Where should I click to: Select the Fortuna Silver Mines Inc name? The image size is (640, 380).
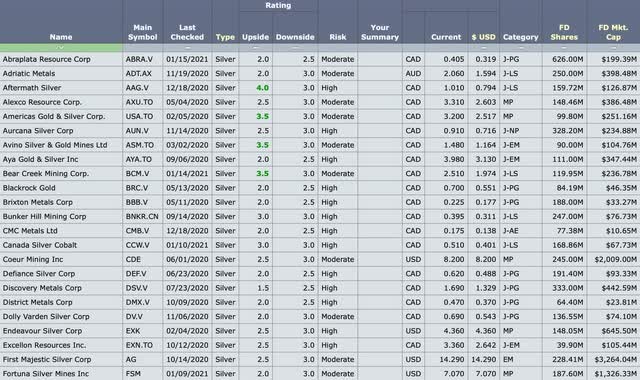45,373
